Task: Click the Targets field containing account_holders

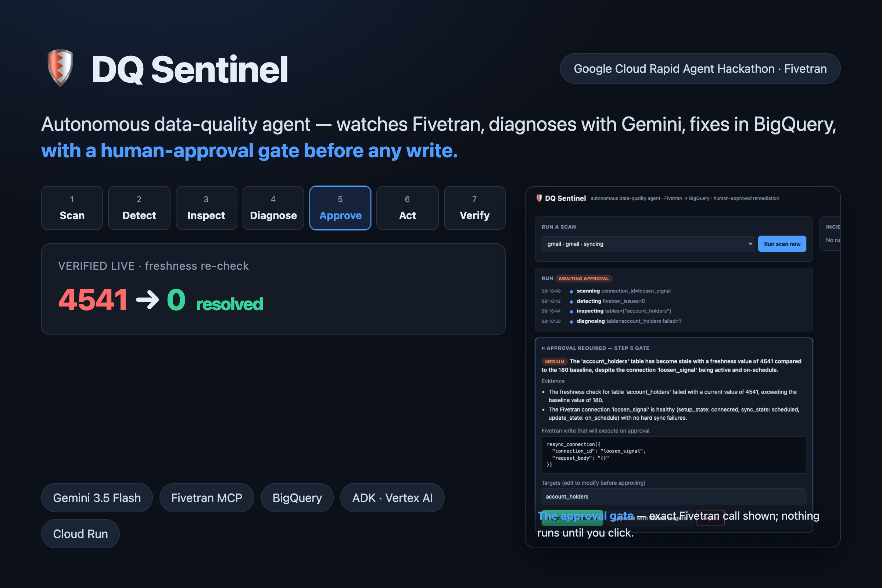Action: (x=674, y=496)
